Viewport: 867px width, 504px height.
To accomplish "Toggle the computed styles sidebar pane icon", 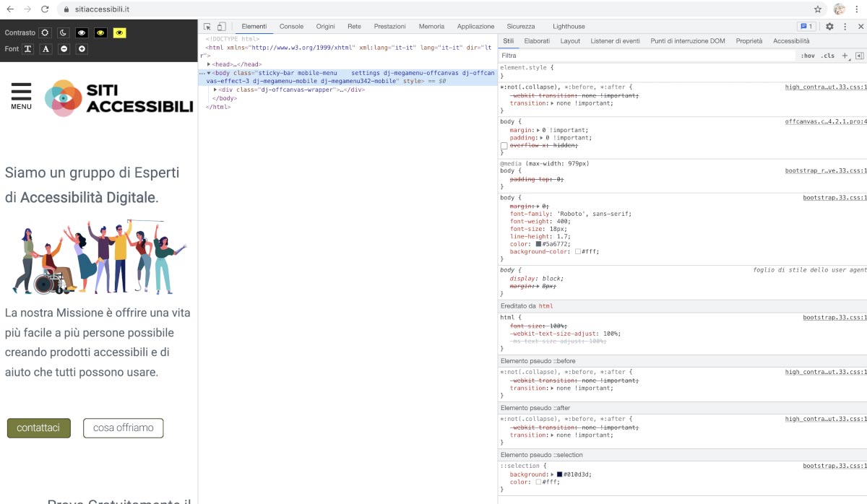I will coord(859,56).
